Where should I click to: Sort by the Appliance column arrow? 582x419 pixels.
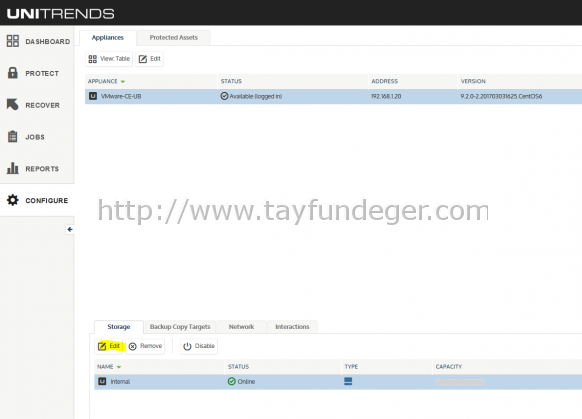123,82
